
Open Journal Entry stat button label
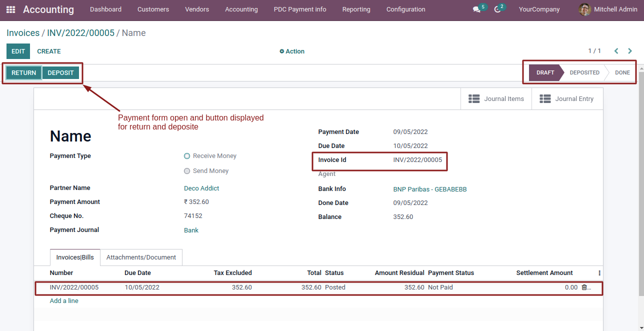click(574, 99)
